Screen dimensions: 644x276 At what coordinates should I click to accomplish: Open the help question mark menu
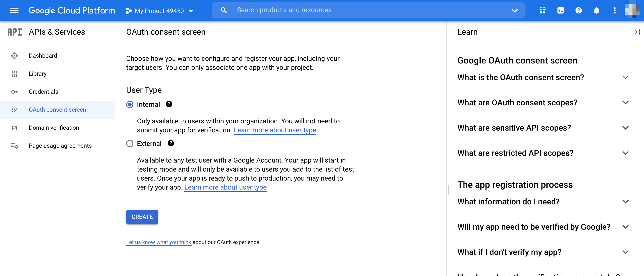pos(578,11)
